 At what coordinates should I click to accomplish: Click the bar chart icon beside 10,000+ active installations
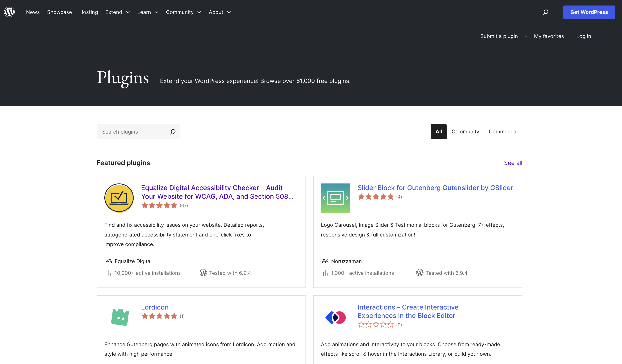pos(109,273)
